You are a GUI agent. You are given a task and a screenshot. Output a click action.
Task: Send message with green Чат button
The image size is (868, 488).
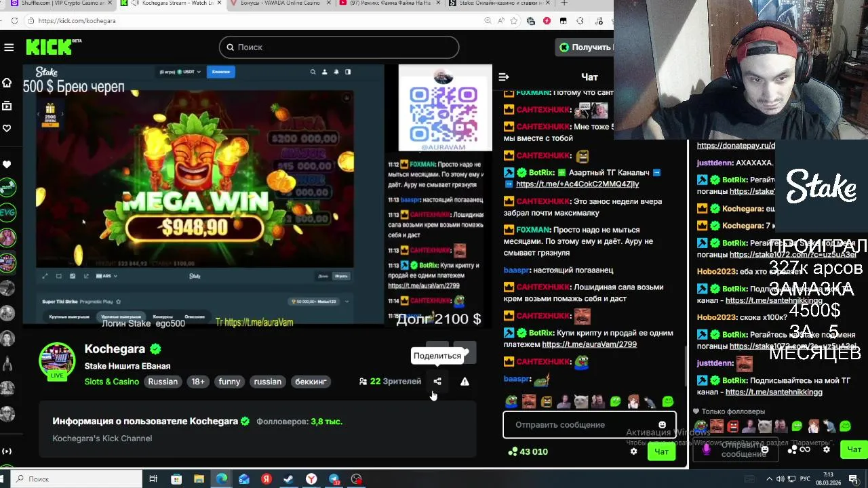pyautogui.click(x=661, y=451)
